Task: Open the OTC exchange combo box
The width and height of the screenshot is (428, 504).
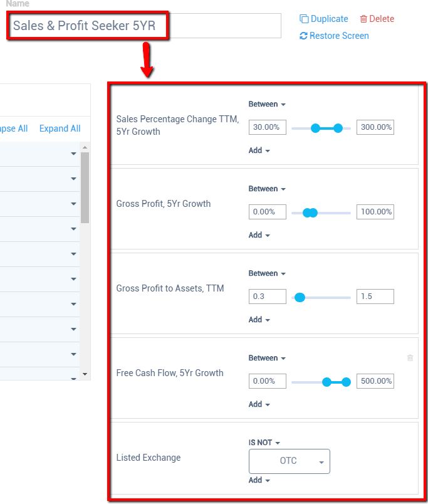Action: (290, 461)
